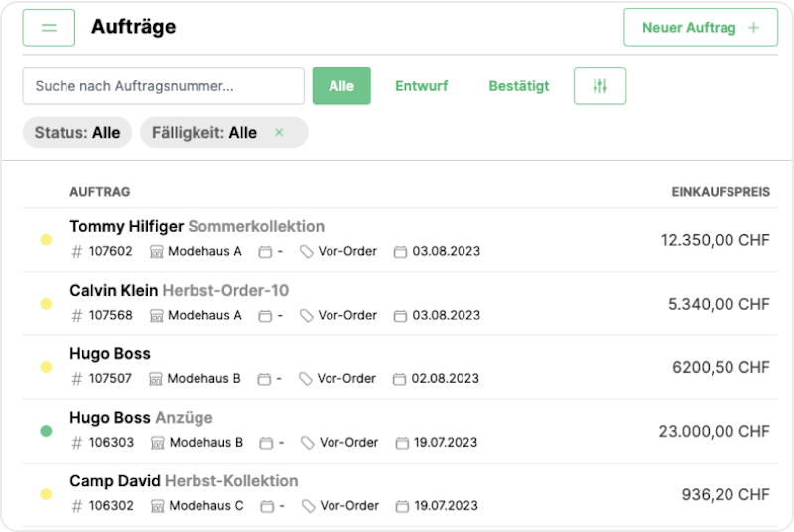Click the price 6200,50 CHF
This screenshot has height=532, width=794.
point(721,367)
